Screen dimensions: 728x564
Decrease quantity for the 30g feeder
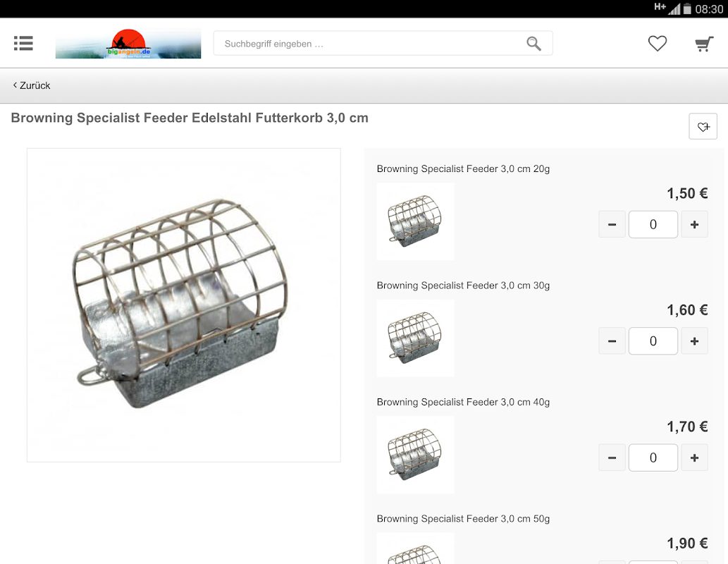612,341
